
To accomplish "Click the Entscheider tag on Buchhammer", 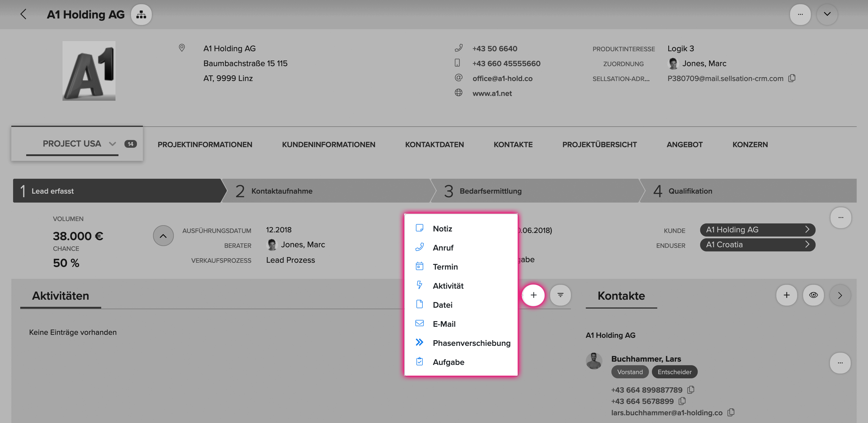I will tap(674, 372).
